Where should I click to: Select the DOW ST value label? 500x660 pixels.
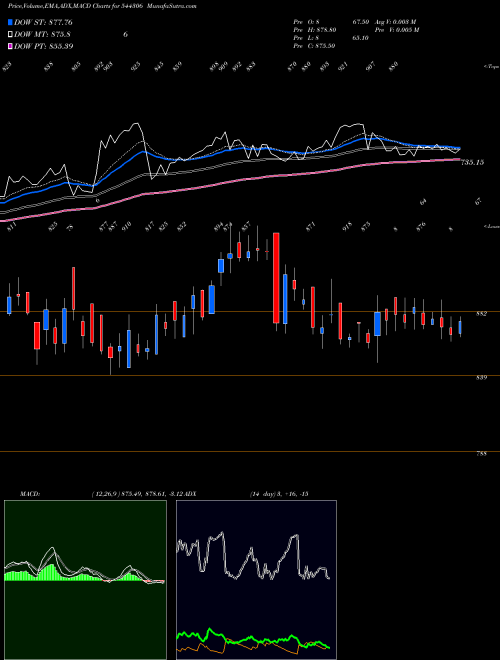click(43, 22)
